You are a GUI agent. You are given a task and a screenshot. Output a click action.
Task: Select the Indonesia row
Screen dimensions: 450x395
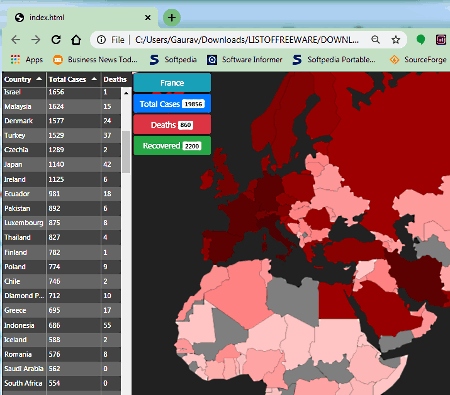(x=62, y=325)
